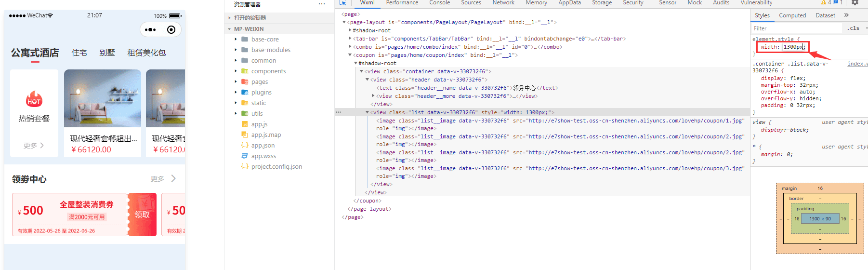868x270 pixels.
Task: Select the Styles tab
Action: click(x=762, y=15)
